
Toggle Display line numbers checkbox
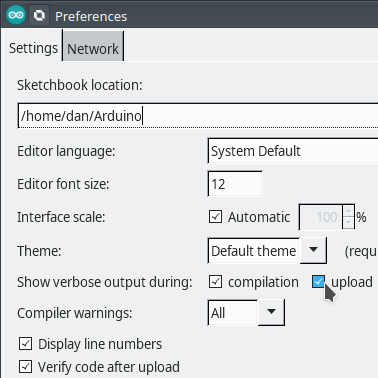point(26,344)
